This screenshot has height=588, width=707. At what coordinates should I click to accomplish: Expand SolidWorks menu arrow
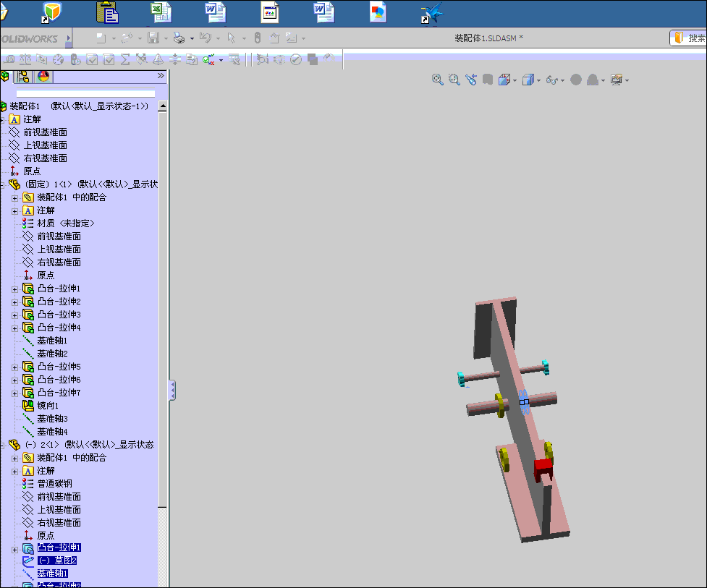click(x=69, y=38)
